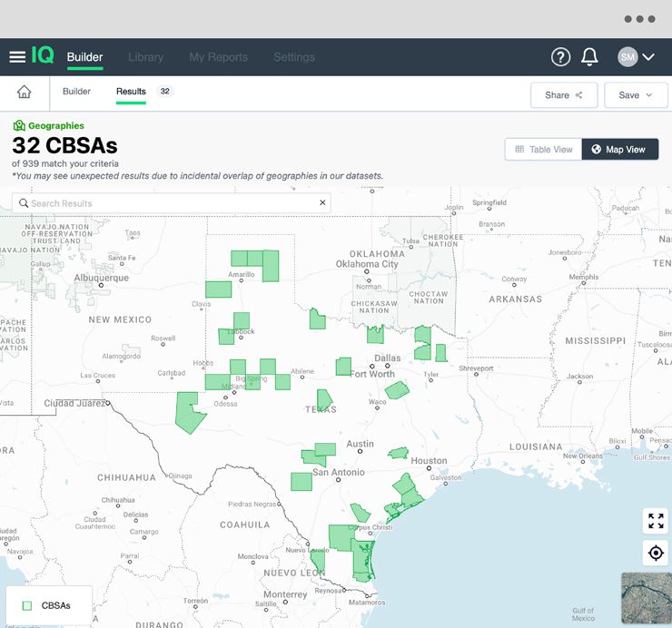Open the Share options

[564, 95]
